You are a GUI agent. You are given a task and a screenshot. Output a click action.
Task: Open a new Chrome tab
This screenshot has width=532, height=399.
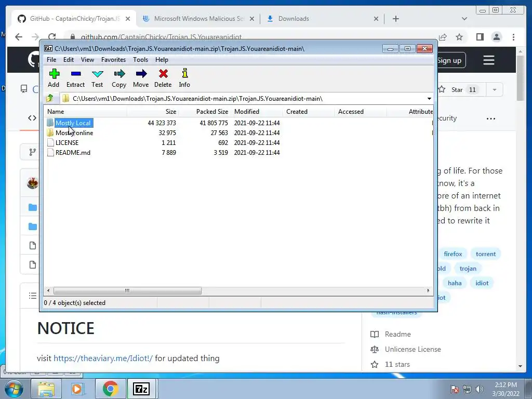(395, 19)
